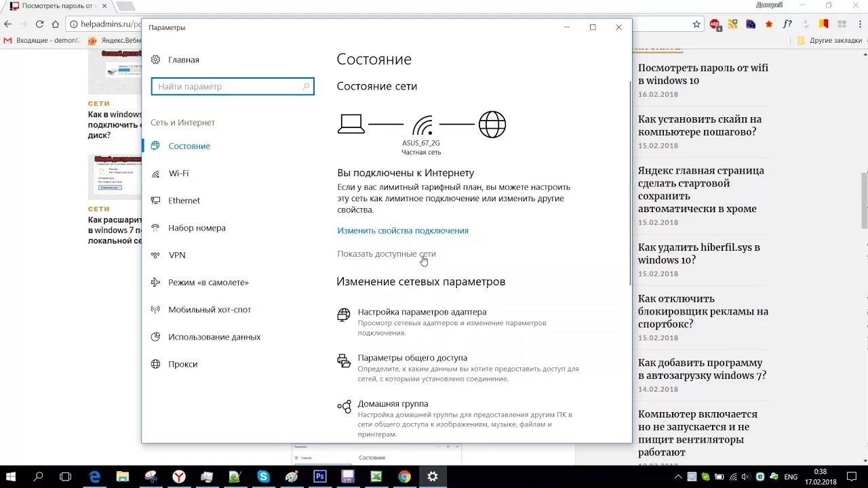Open Windows Start menu
Image resolution: width=868 pixels, height=488 pixels.
tap(11, 476)
